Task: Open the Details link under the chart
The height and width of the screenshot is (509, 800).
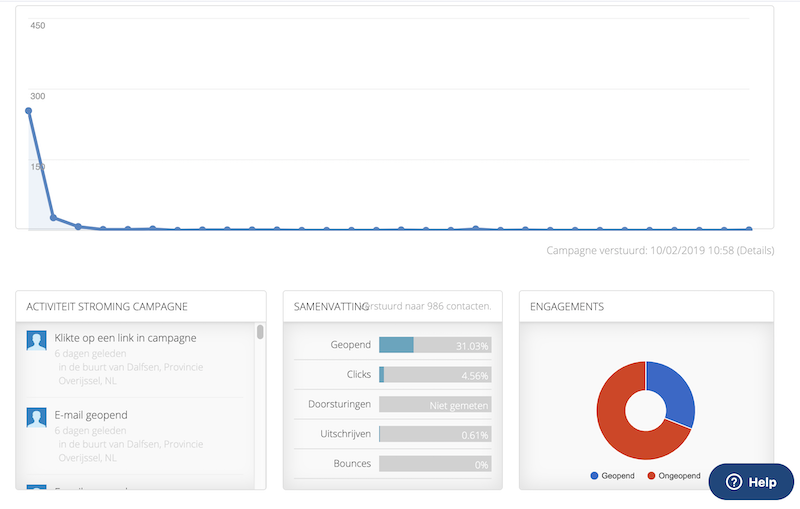Action: [755, 251]
